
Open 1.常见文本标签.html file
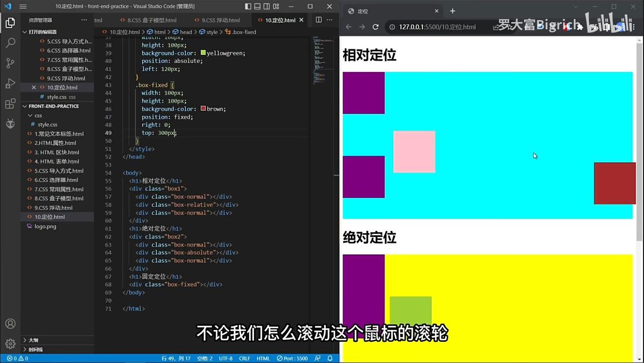(x=59, y=134)
